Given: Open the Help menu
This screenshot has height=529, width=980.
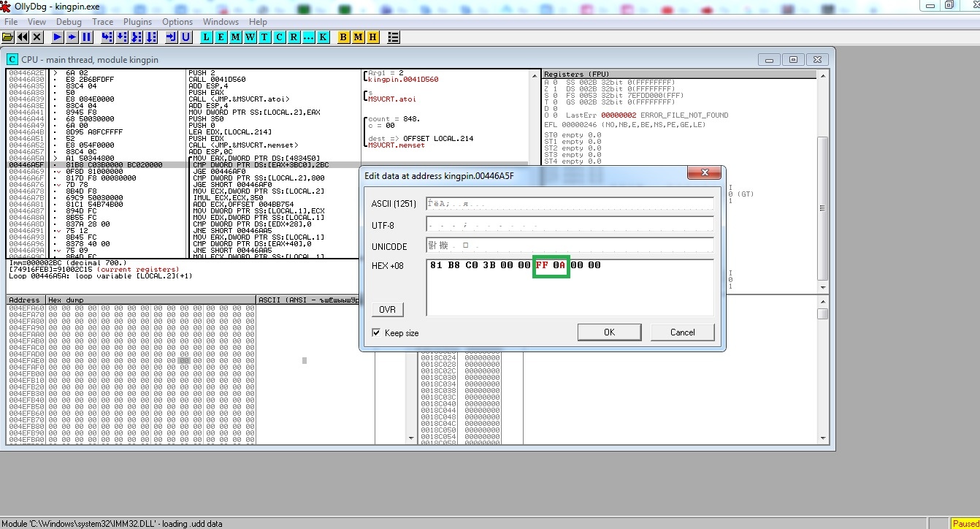Looking at the screenshot, I should [x=258, y=22].
